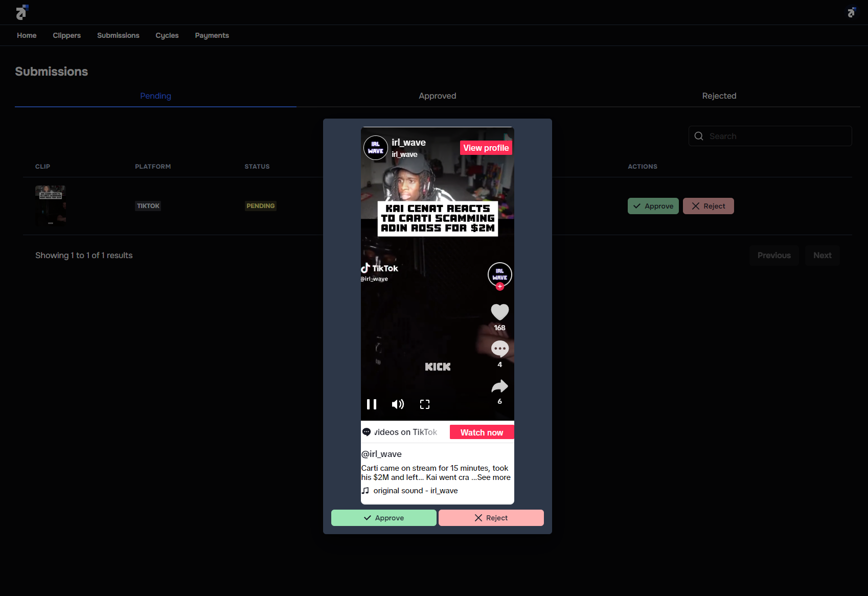This screenshot has width=868, height=596.
Task: Click the Next pagination button
Action: click(x=823, y=255)
